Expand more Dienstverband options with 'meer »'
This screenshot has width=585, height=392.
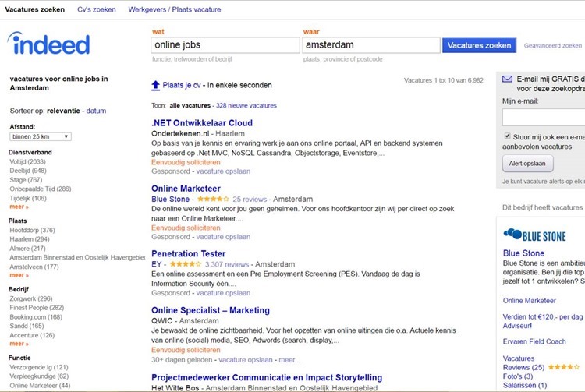pyautogui.click(x=19, y=207)
